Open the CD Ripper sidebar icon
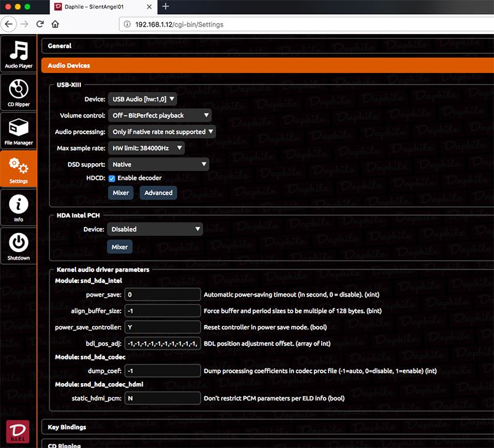Viewport: 494px width, 448px height. (19, 93)
